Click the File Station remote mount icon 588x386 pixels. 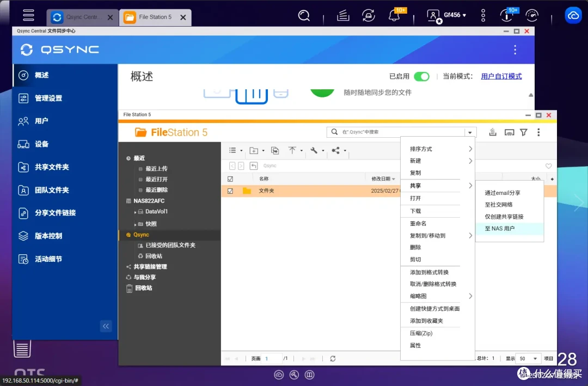click(x=509, y=132)
